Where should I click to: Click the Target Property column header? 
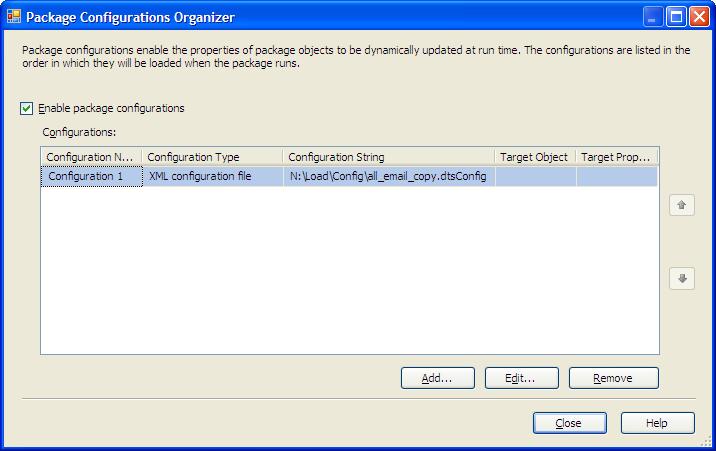point(616,157)
